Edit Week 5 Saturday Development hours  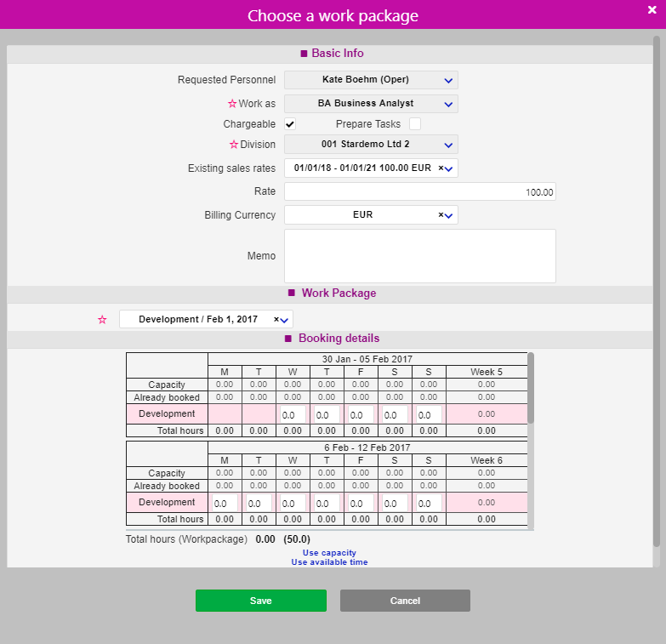tap(395, 414)
